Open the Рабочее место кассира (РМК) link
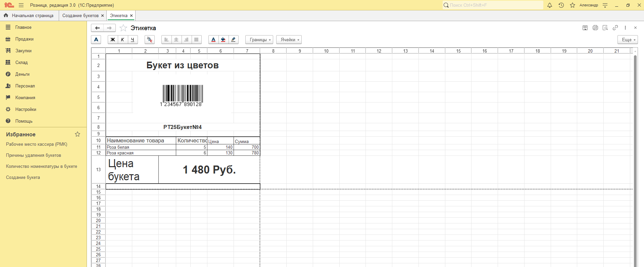 37,144
